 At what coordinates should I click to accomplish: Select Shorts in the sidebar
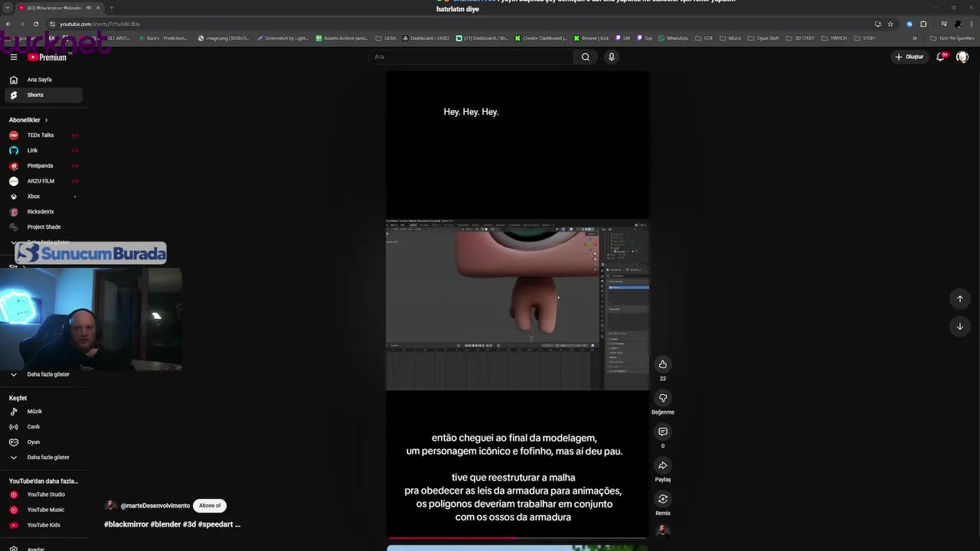(43, 95)
